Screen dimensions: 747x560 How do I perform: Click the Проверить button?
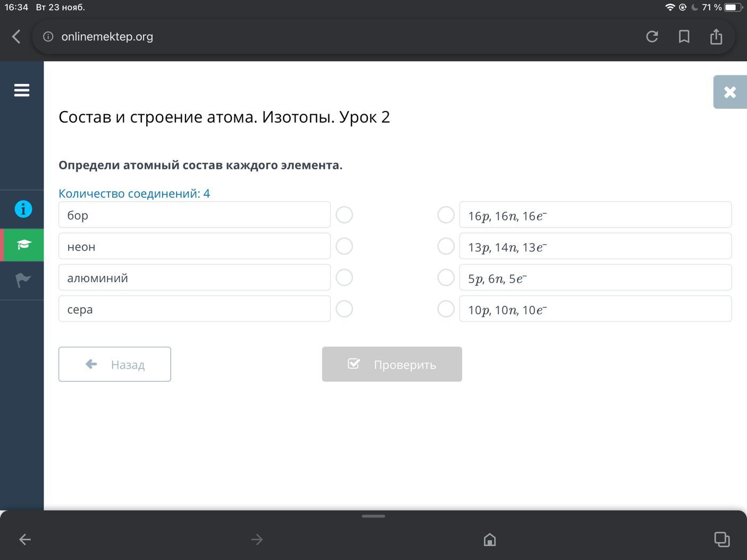392,364
